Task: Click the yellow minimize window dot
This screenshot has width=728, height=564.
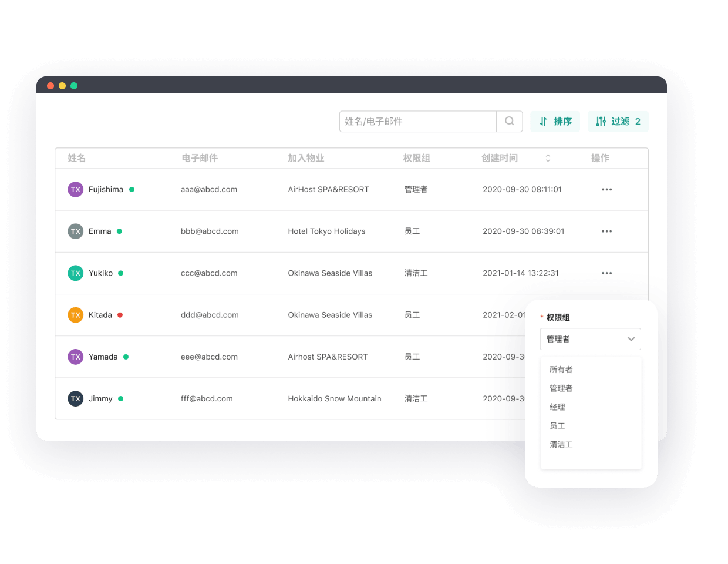Action: click(62, 86)
